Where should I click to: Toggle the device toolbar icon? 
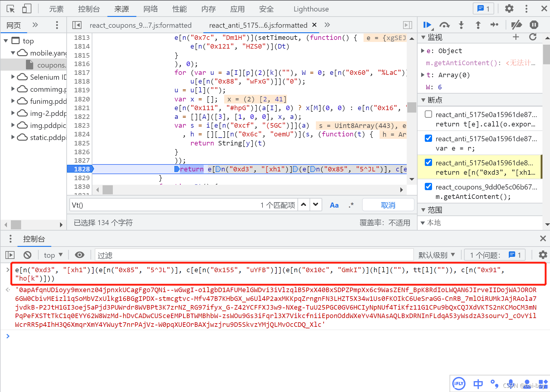click(27, 9)
